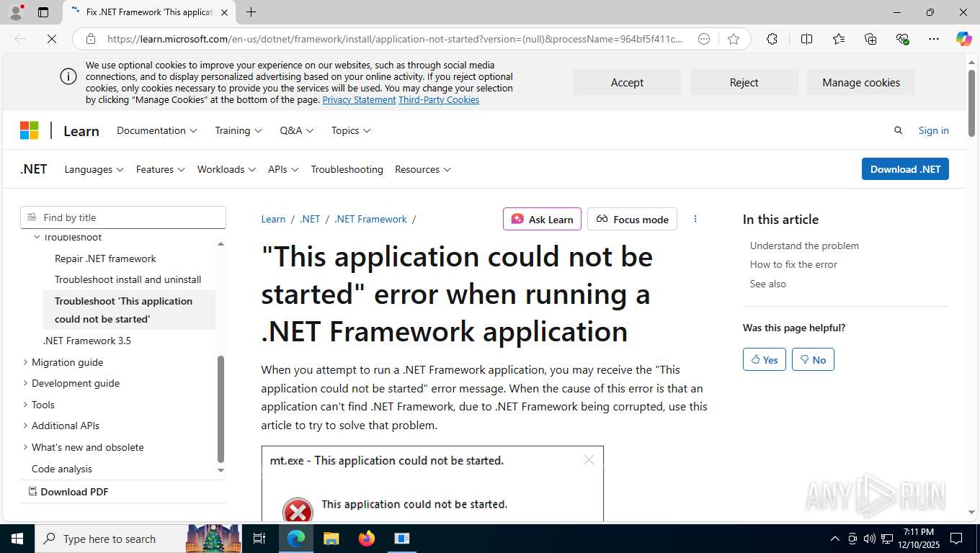Image resolution: width=980 pixels, height=553 pixels.
Task: Open the volume control tray icon
Action: pyautogui.click(x=869, y=539)
